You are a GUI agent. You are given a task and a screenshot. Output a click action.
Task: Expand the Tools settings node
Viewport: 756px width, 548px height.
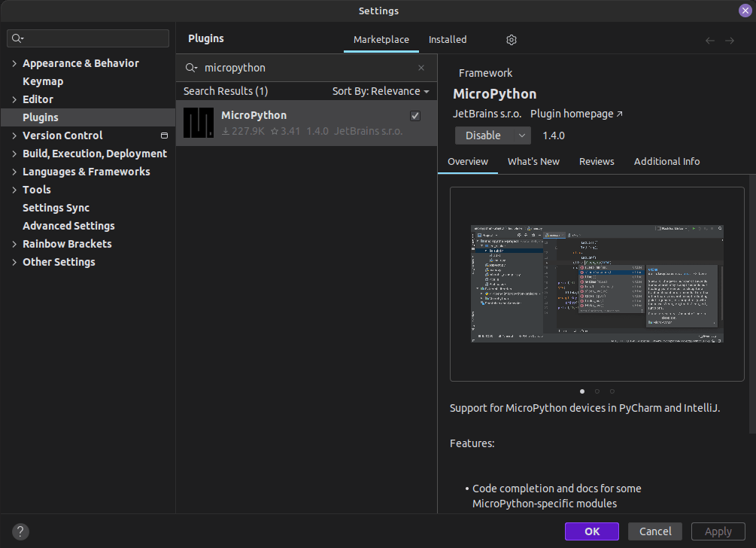tap(14, 190)
